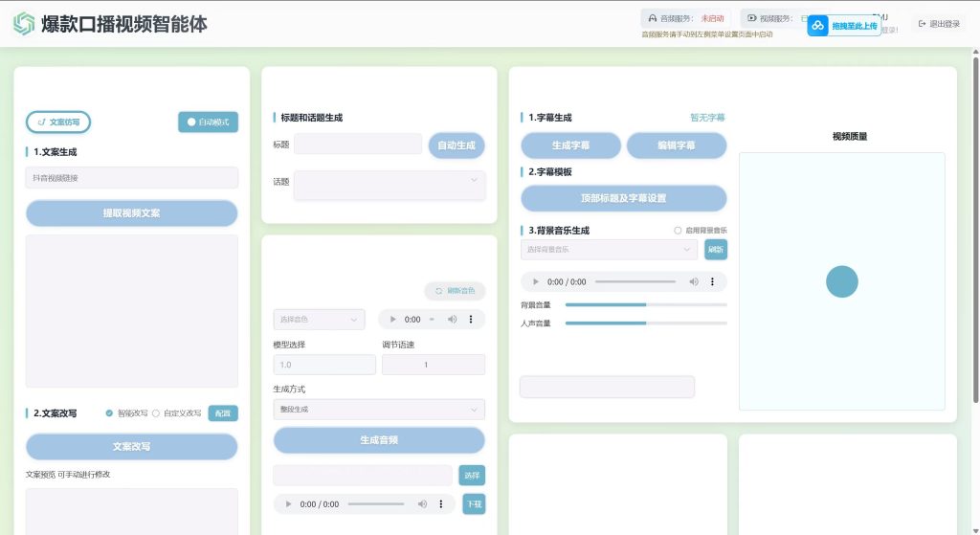Click the 退出登录 logout button
The width and height of the screenshot is (980, 535).
[939, 24]
